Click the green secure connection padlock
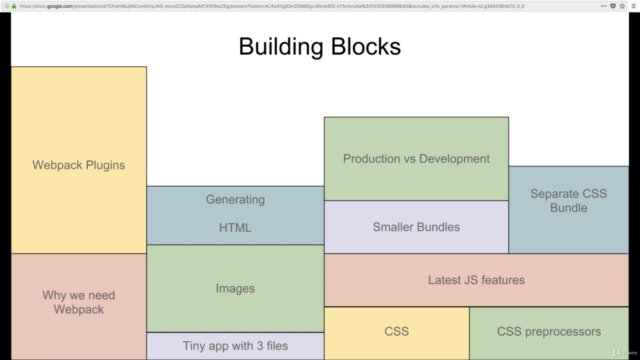The image size is (640, 360). click(x=14, y=6)
